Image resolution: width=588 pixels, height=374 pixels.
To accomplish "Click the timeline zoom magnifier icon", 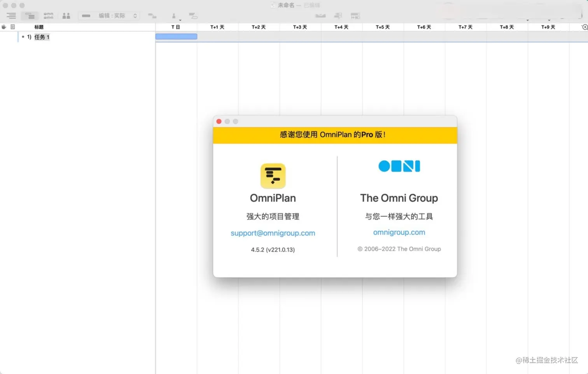I will [x=584, y=27].
